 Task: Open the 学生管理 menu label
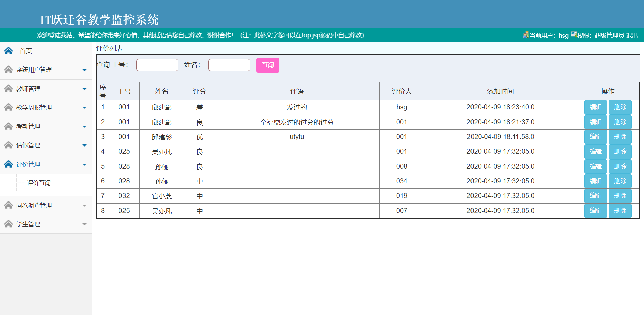tap(28, 224)
